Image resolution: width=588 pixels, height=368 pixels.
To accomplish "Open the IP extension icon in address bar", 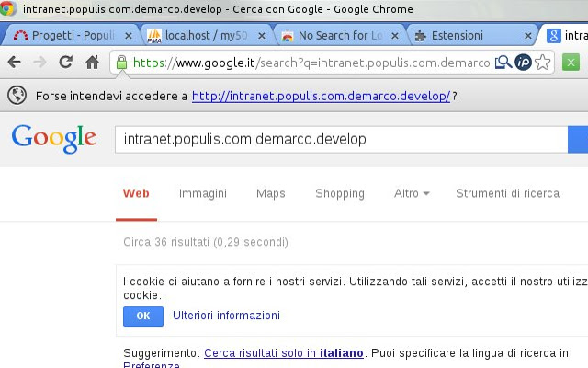I will (523, 63).
